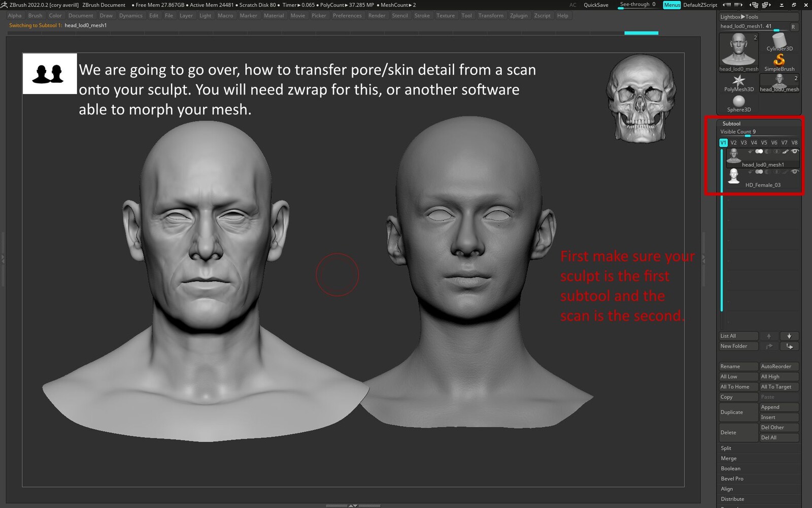Viewport: 812px width, 508px height.
Task: Click the brush icon on head_lod0_mesh1 subtool
Action: pyautogui.click(x=786, y=151)
